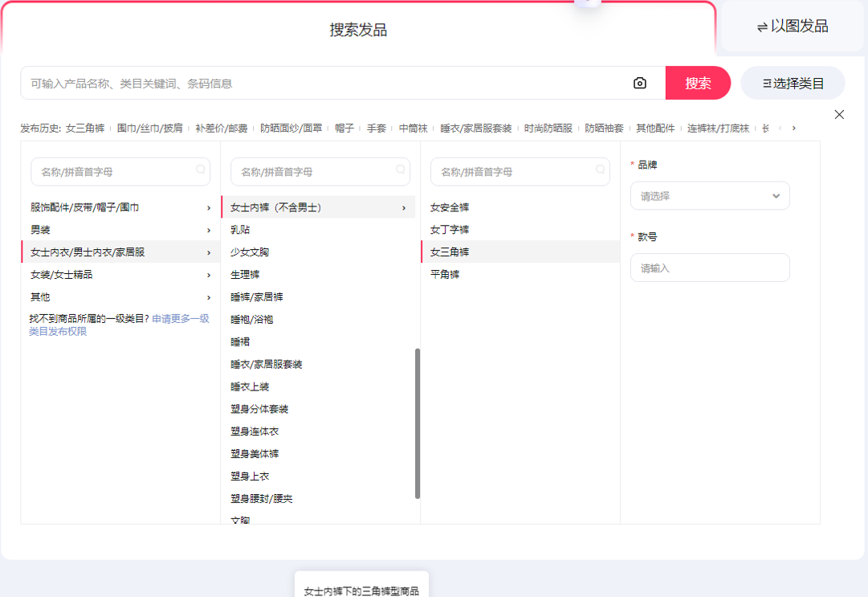Select the 睡袍/浴袍 subcategory

[318, 320]
